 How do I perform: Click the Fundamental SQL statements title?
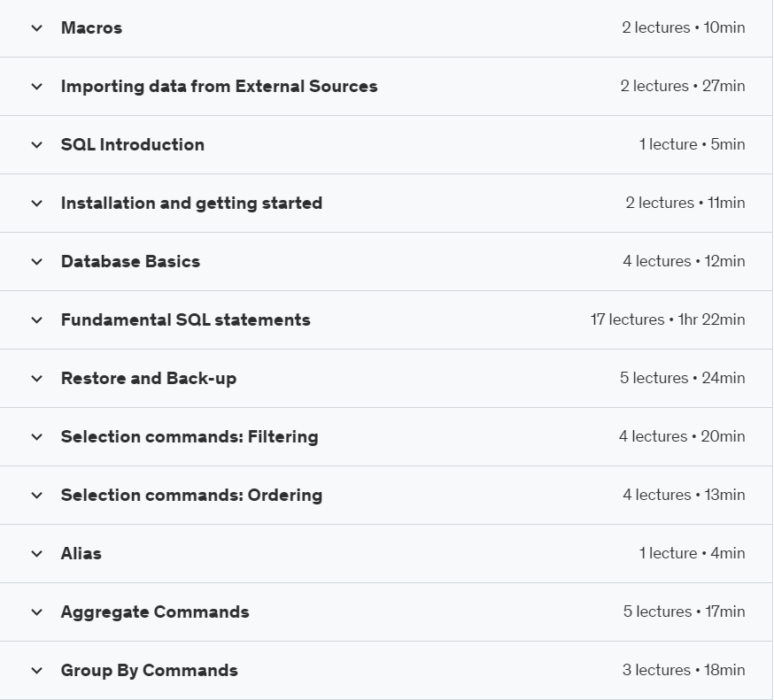coord(185,320)
